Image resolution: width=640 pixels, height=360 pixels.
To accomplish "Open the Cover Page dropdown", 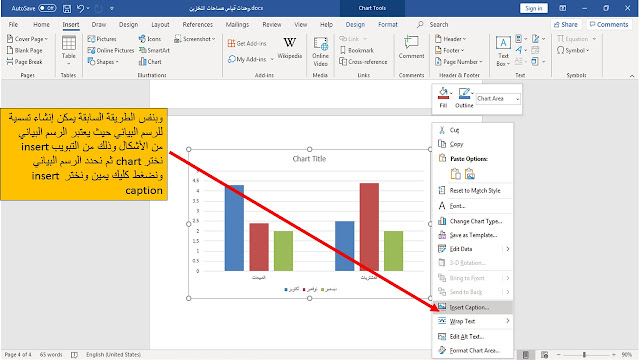I will 27,39.
